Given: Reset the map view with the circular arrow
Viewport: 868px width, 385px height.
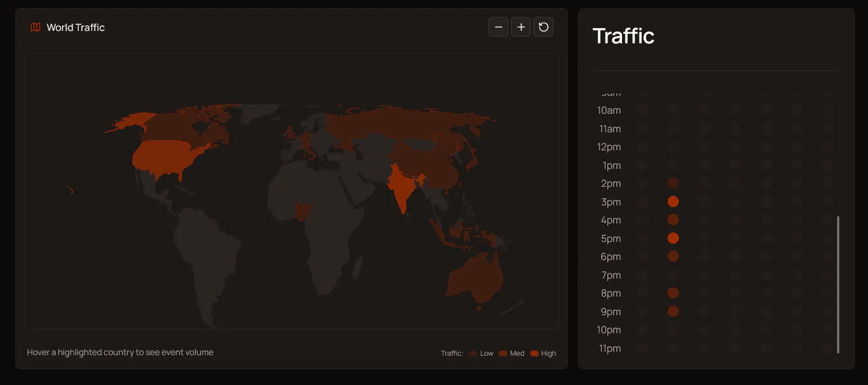Looking at the screenshot, I should [x=543, y=27].
